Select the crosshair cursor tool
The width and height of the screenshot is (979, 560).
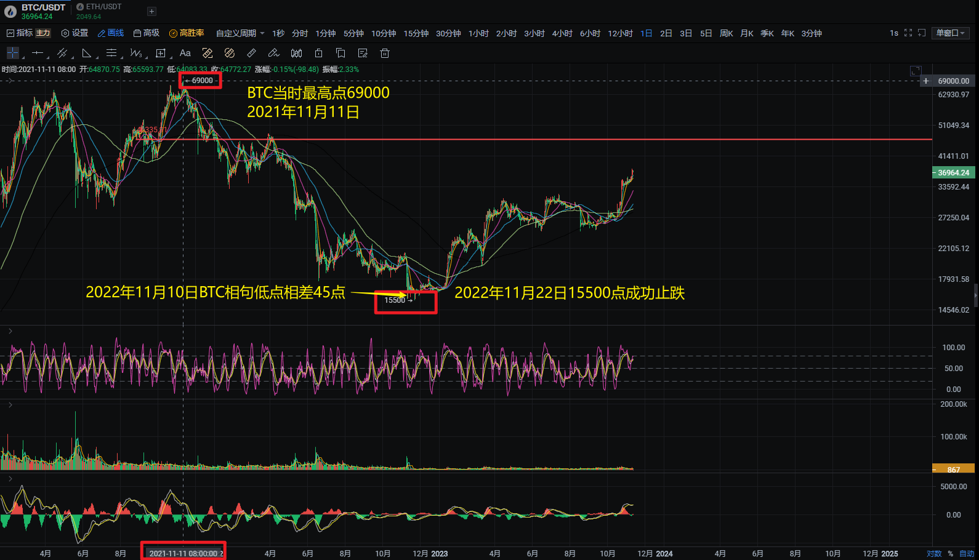pos(13,53)
